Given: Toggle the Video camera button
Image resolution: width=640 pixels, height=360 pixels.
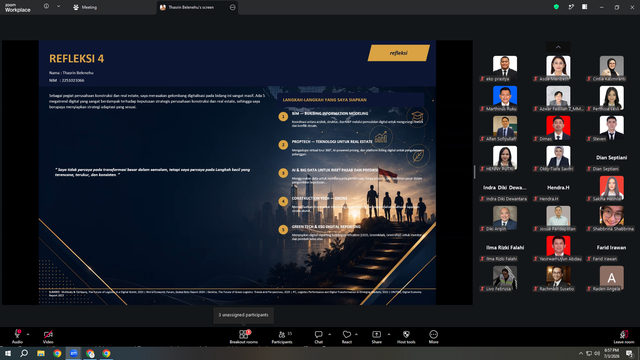Looking at the screenshot, I should [48, 337].
